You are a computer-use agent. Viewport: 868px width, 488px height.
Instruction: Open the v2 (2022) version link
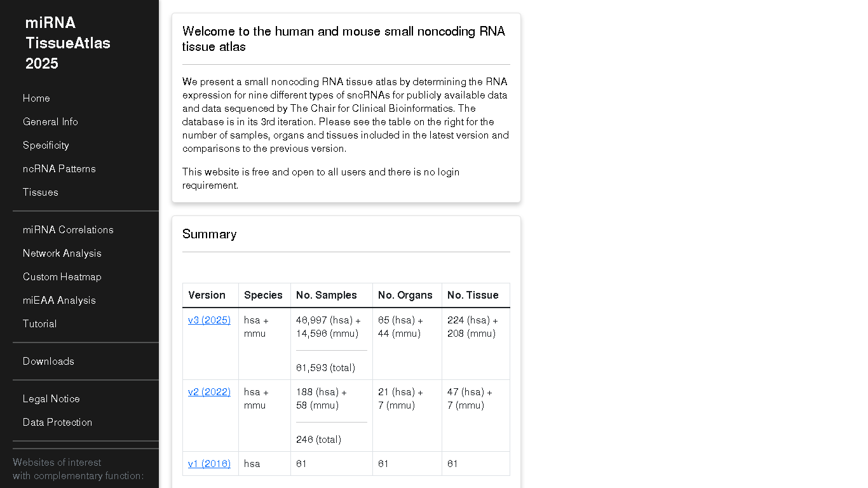pyautogui.click(x=209, y=392)
